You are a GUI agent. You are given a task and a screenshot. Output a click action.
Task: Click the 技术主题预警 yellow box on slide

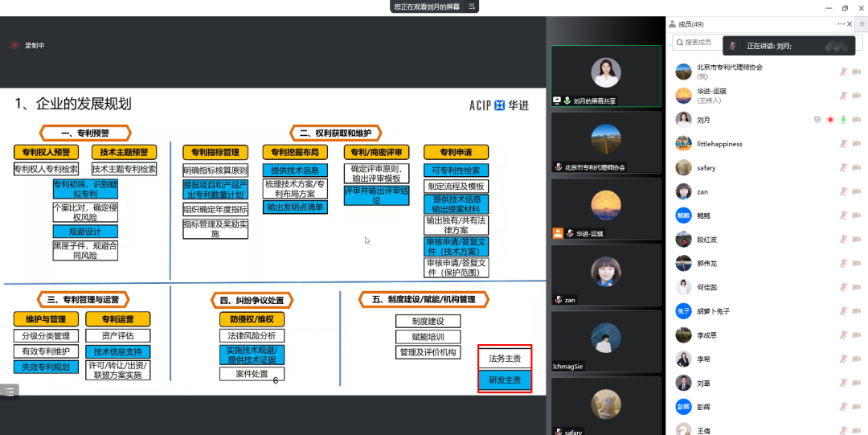point(124,152)
